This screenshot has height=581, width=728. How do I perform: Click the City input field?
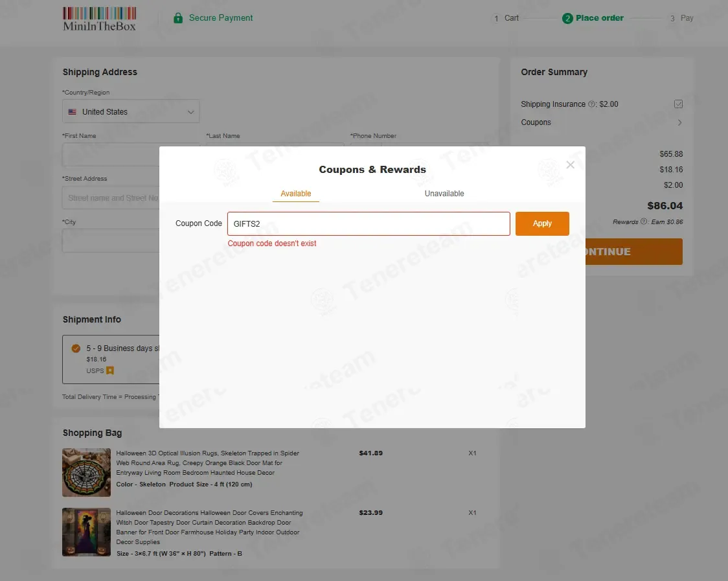[x=111, y=241]
